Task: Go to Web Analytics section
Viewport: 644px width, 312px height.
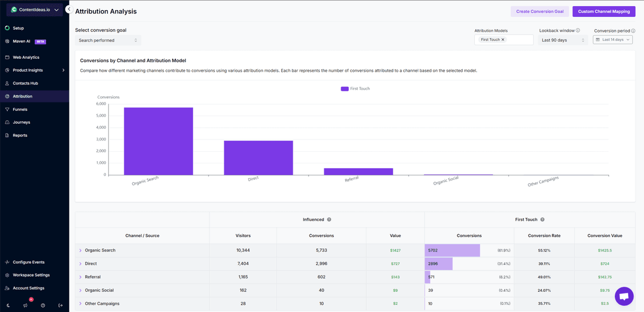Action: click(x=26, y=57)
